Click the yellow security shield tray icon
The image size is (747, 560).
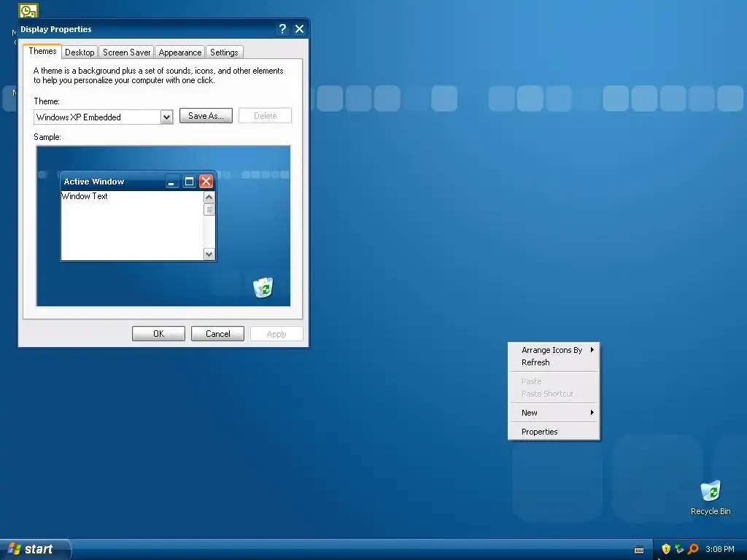coord(666,549)
